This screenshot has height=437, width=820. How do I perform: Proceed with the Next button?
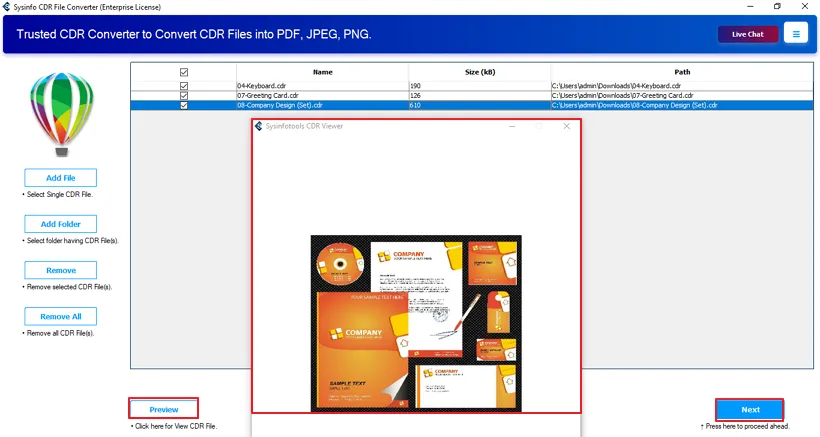coord(750,409)
